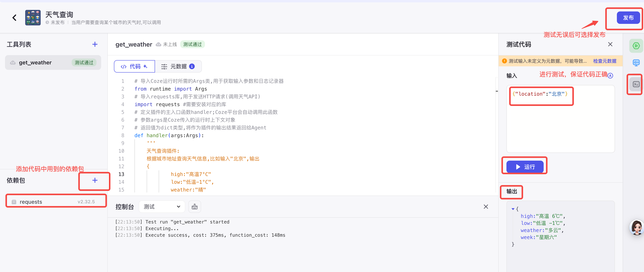Click the assistant avatar icon
Image resolution: width=644 pixels, height=272 pixels.
[x=636, y=227]
